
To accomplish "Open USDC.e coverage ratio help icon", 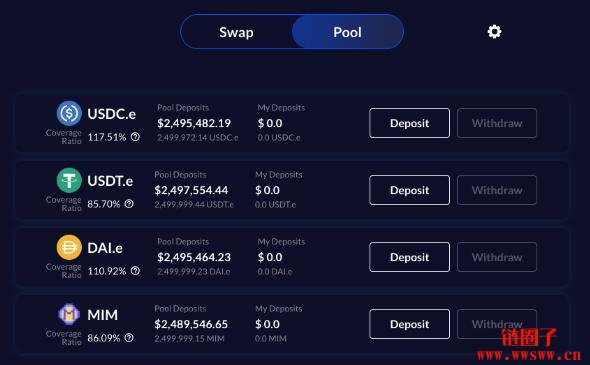I will pos(135,137).
